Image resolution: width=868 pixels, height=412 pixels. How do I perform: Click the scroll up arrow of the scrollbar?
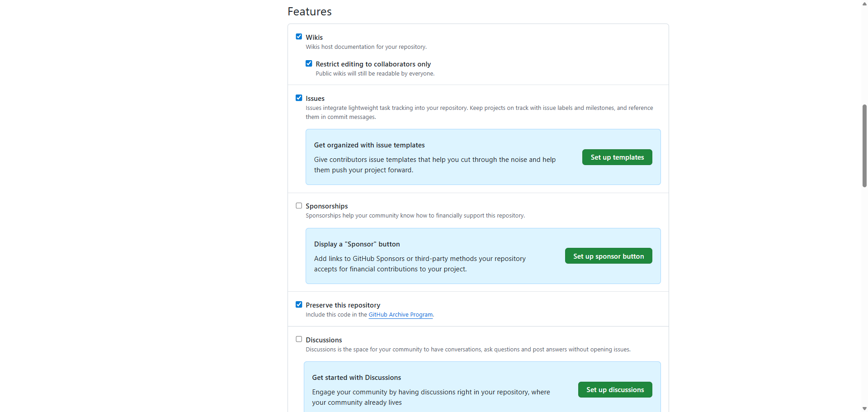click(864, 4)
